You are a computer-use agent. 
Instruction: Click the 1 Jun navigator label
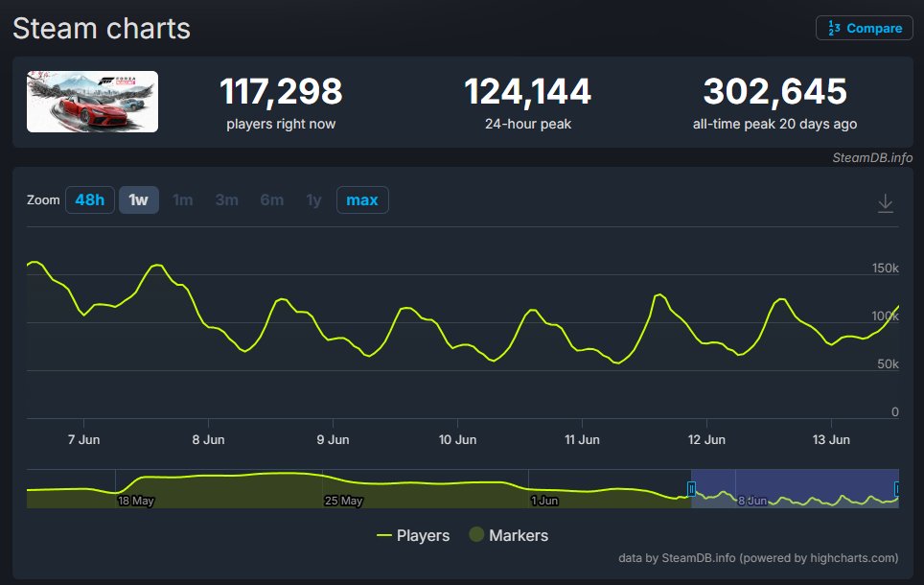[544, 501]
